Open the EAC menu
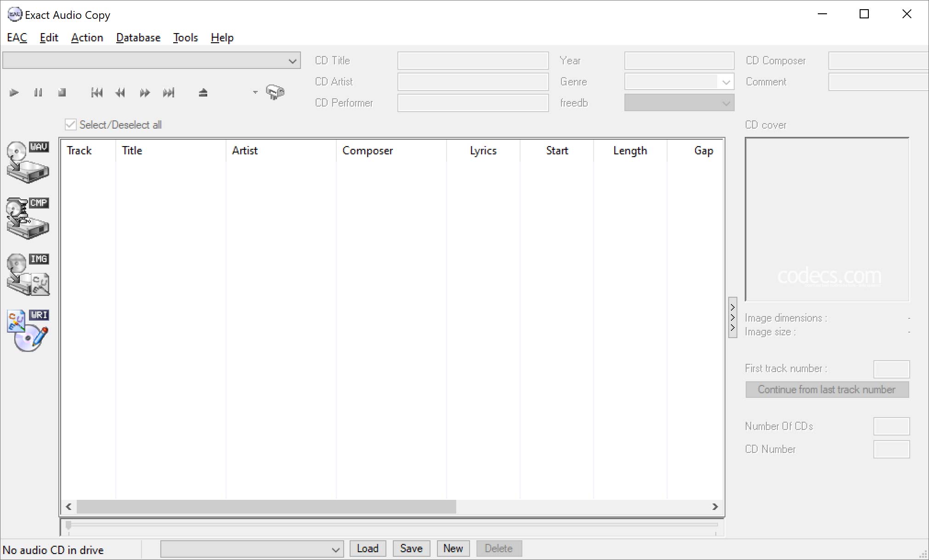Screen dimensions: 929x560 tap(17, 38)
